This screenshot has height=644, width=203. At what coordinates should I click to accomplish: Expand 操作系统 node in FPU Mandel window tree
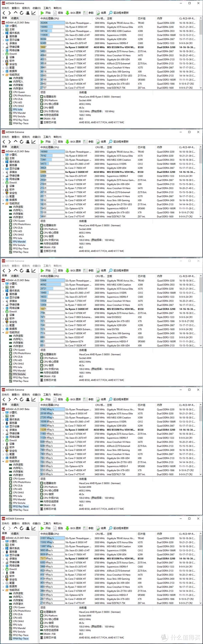(x=3, y=162)
